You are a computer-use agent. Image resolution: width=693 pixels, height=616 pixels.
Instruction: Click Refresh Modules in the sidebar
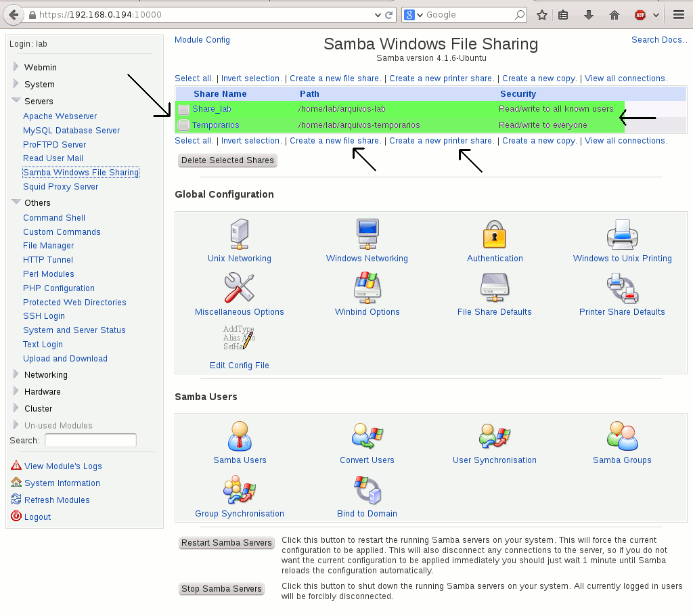tap(57, 500)
